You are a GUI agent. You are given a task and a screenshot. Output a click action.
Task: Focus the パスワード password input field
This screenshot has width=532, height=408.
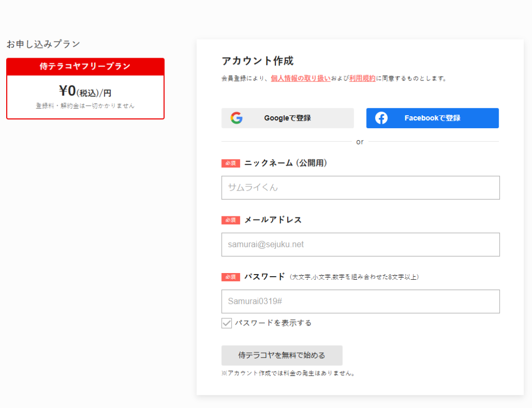point(361,301)
